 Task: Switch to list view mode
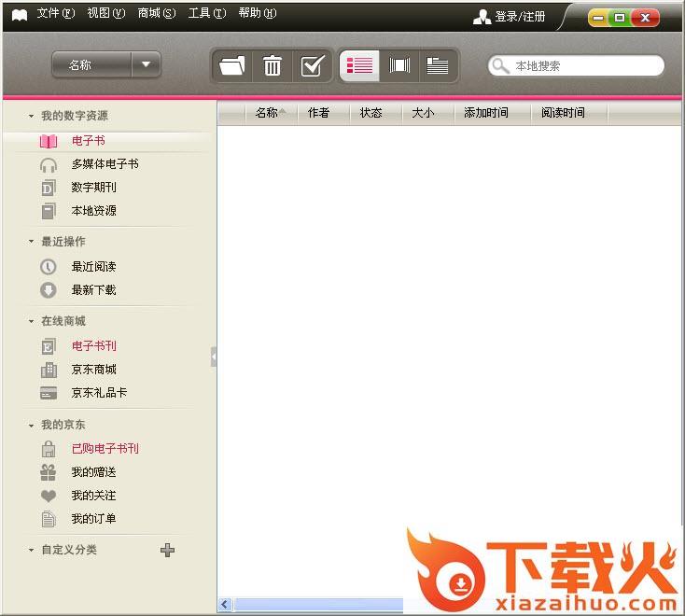pyautogui.click(x=359, y=66)
